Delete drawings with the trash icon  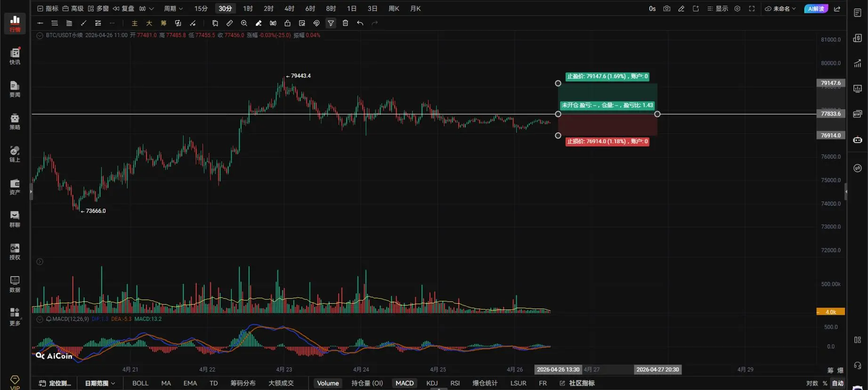point(345,23)
